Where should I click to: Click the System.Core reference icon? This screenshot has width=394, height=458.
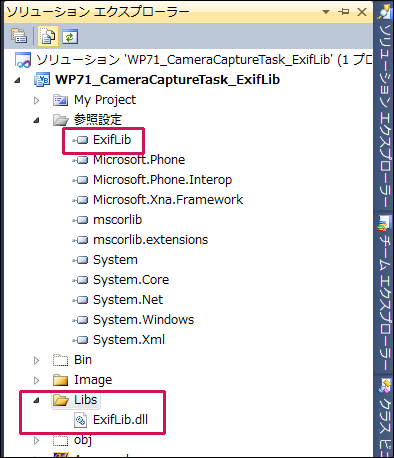(80, 280)
